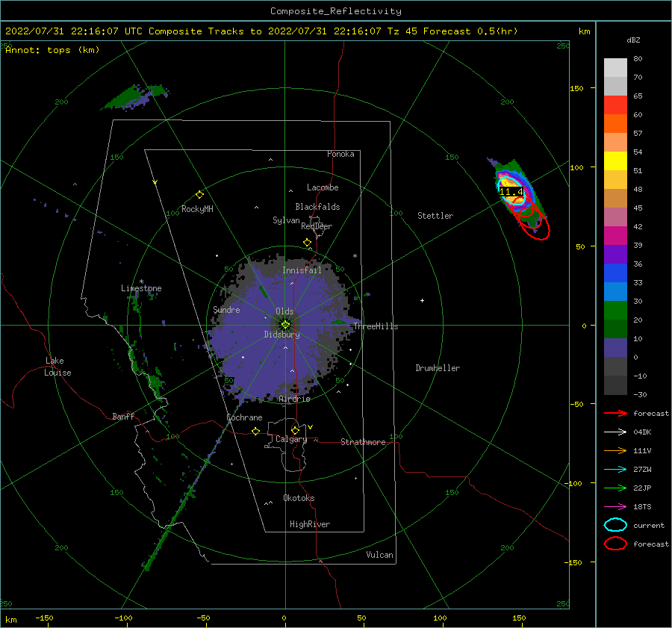
Task: Pick the light gray swatch between 70 and 80 dBZ
Action: (615, 68)
